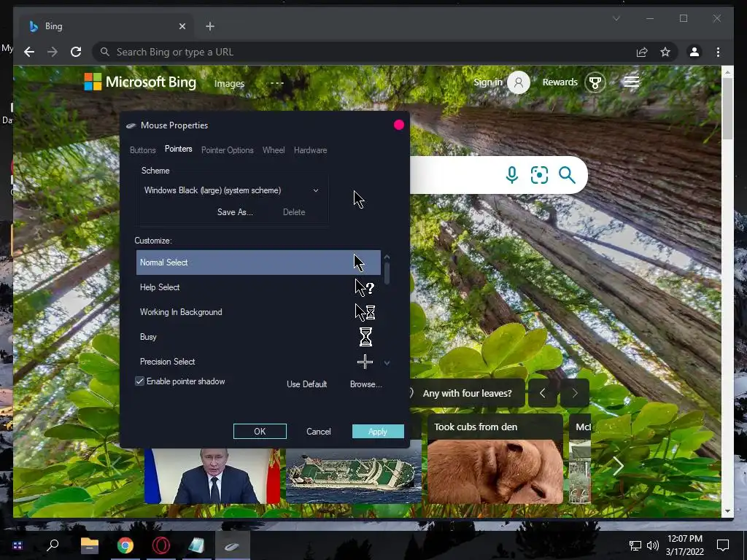Open the notification center icon

[723, 545]
